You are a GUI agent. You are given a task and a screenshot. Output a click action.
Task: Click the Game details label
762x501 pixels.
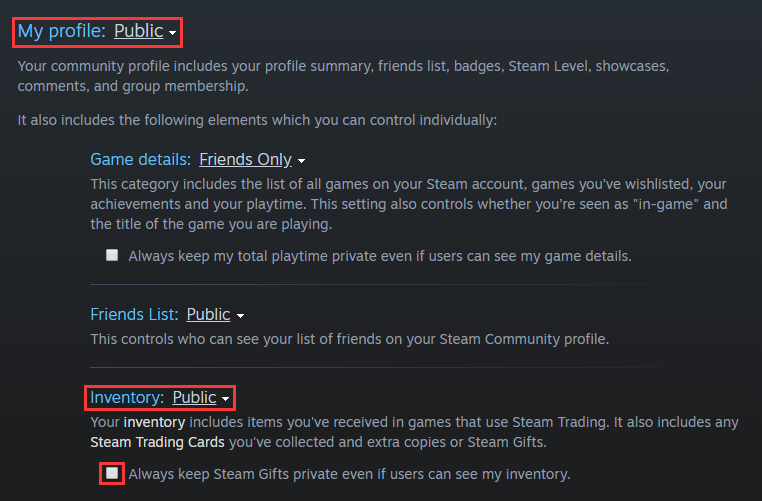(140, 159)
